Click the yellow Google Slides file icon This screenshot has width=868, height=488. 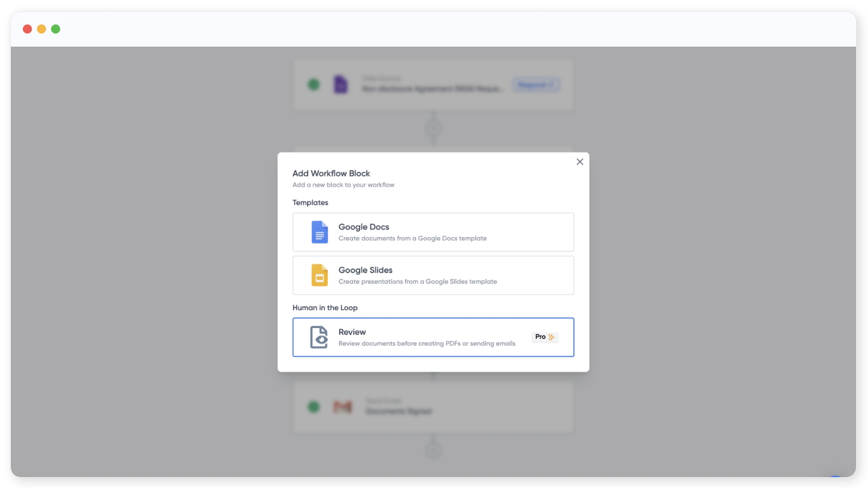click(x=320, y=275)
